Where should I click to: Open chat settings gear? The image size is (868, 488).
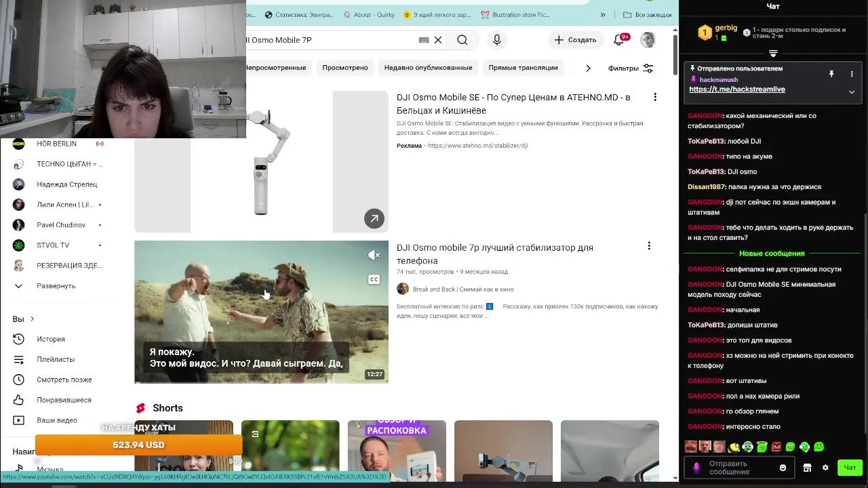point(825,468)
